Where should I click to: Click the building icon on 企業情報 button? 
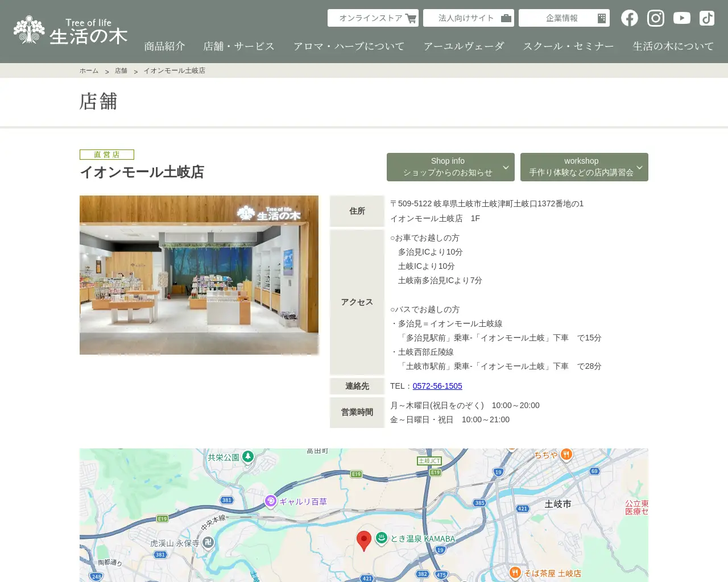pyautogui.click(x=601, y=18)
